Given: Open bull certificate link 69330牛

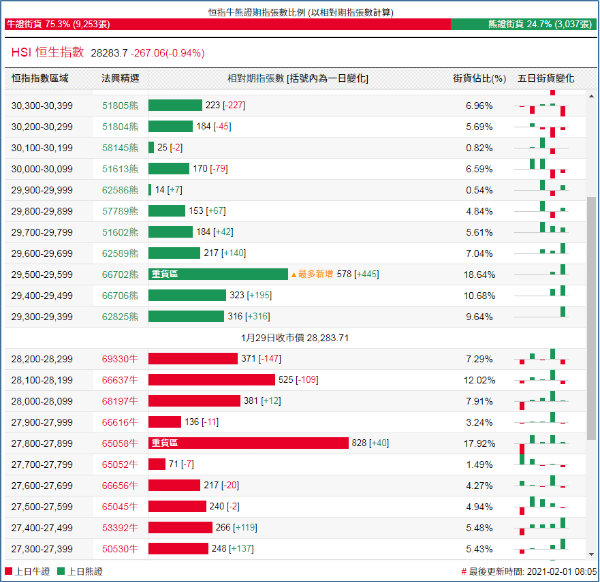Looking at the screenshot, I should tap(120, 359).
